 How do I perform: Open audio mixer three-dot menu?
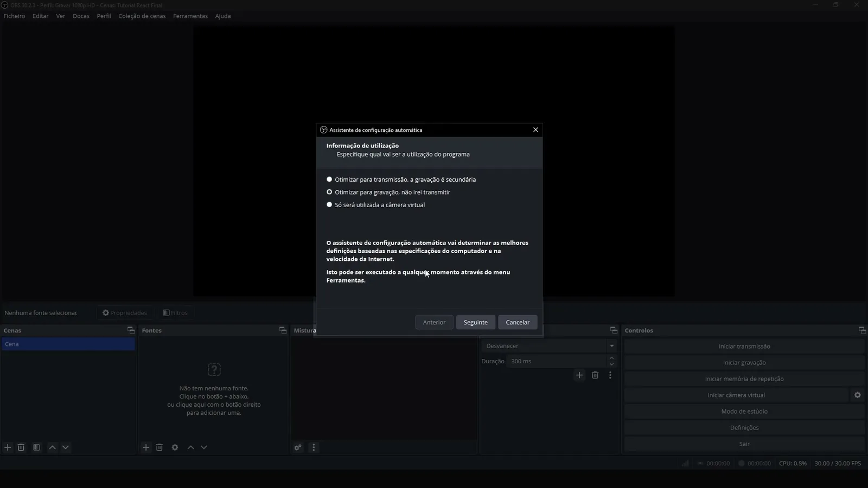coord(314,447)
